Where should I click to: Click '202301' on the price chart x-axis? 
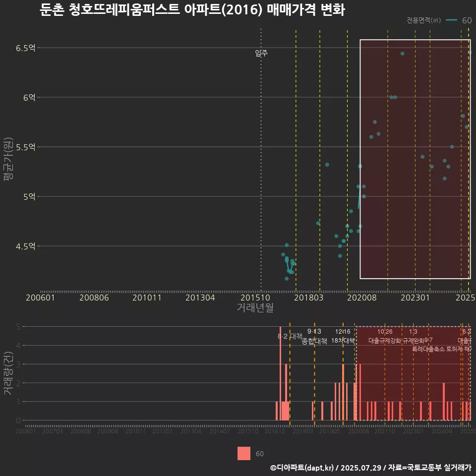click(x=416, y=297)
